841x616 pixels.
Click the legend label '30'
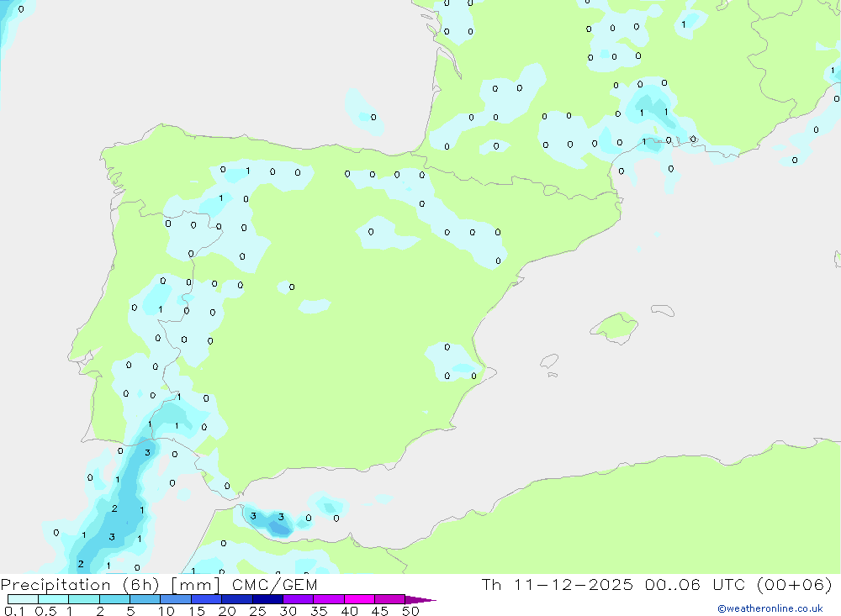click(288, 611)
